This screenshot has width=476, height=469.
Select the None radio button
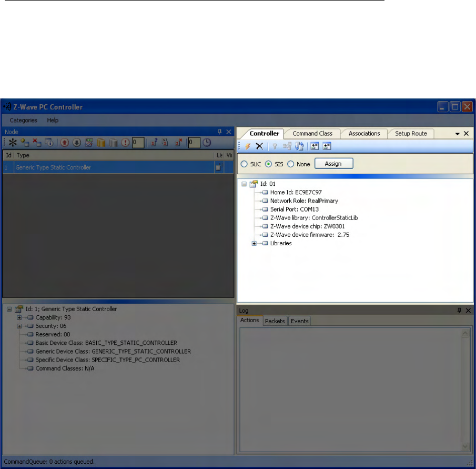click(290, 164)
